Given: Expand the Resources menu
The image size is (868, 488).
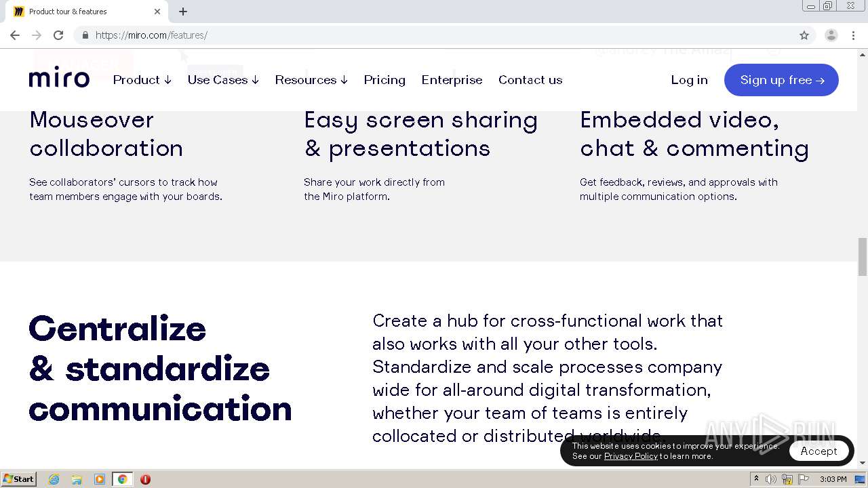Looking at the screenshot, I should click(311, 80).
